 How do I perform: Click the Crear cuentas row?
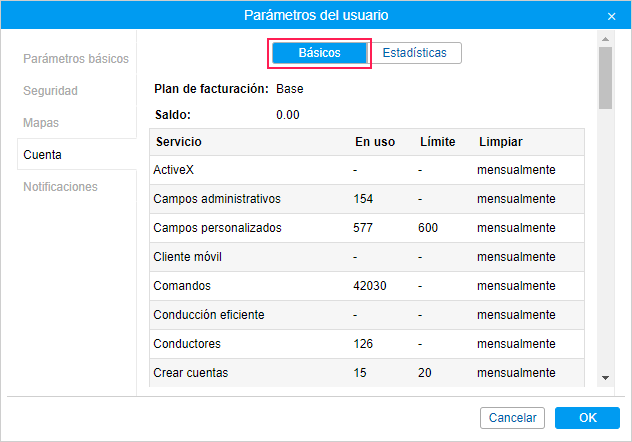coord(191,373)
